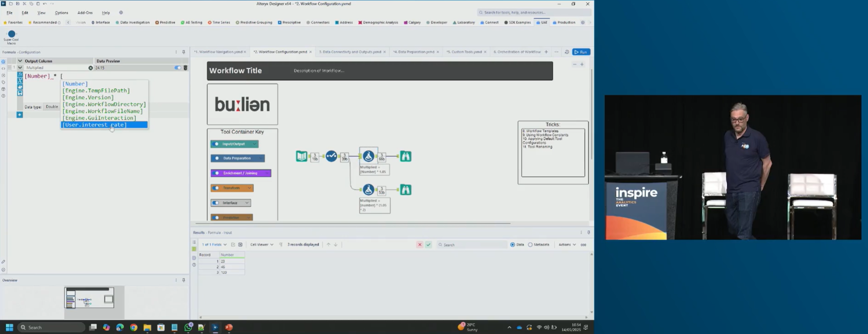Open the Production tool palette category

click(x=564, y=23)
